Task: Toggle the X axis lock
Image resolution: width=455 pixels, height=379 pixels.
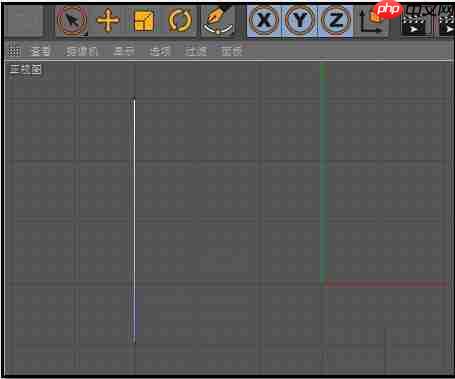Action: tap(264, 21)
